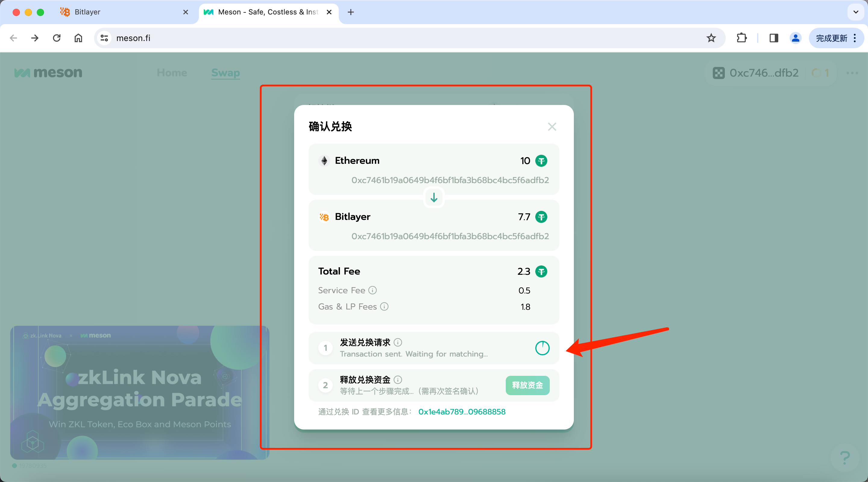This screenshot has width=868, height=482.
Task: Toggle the browser side panel
Action: [x=774, y=38]
